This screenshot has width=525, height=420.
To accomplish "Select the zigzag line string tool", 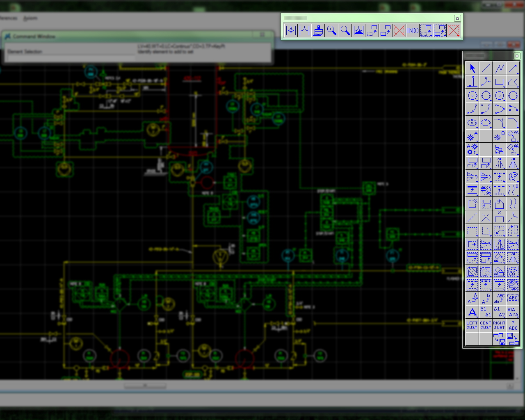I will pyautogui.click(x=500, y=68).
